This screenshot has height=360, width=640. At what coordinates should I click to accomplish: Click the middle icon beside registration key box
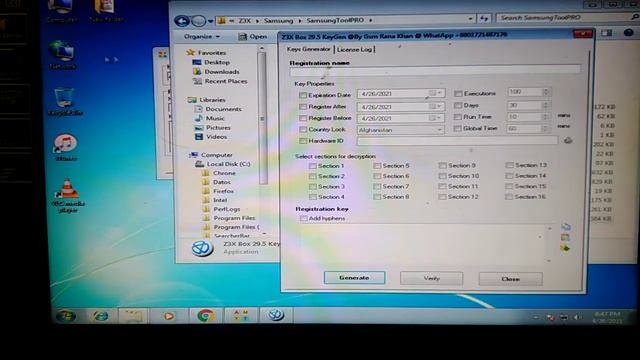(565, 237)
